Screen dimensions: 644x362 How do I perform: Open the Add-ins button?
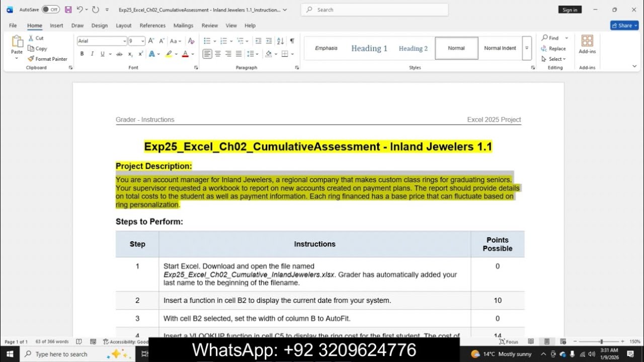(x=587, y=44)
